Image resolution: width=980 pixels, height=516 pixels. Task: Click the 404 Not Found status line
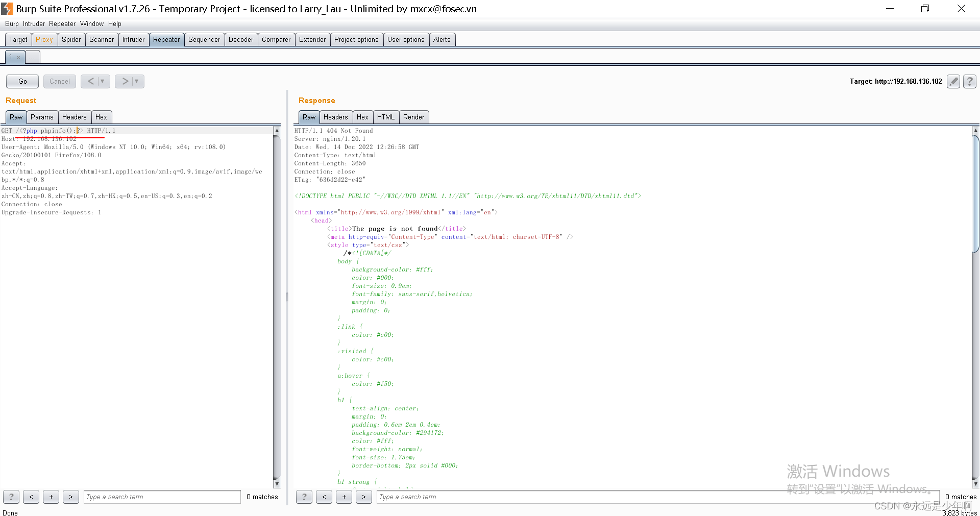coord(333,131)
